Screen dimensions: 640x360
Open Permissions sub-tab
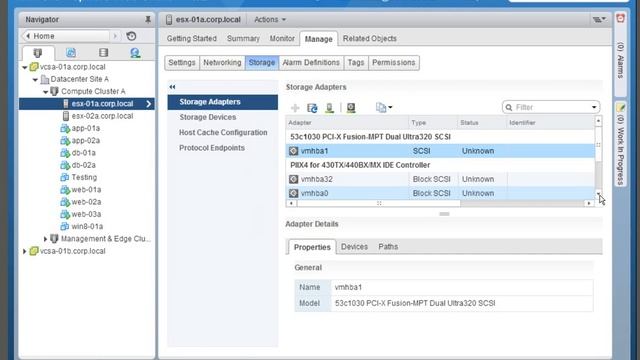point(393,62)
